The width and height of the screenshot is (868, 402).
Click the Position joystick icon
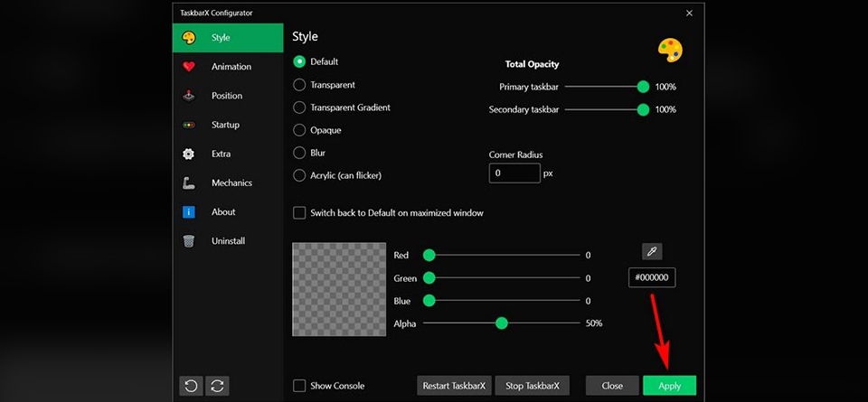tap(189, 96)
